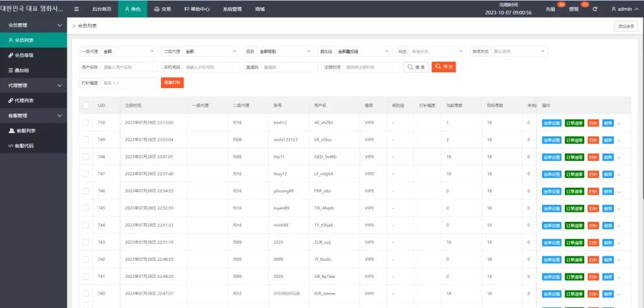
Task: Check the checkbox for UID 750
Action: click(86, 122)
